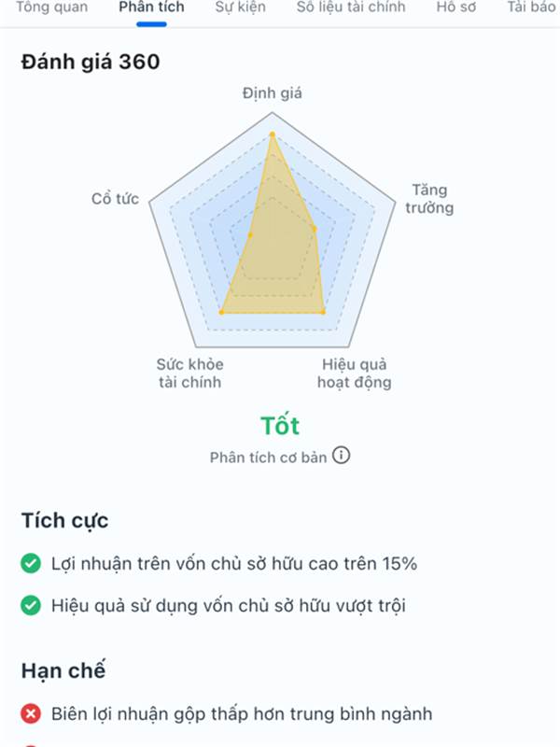
Task: Click green check icon for Hiệu quả sử dụng vốn
Action: 31,605
